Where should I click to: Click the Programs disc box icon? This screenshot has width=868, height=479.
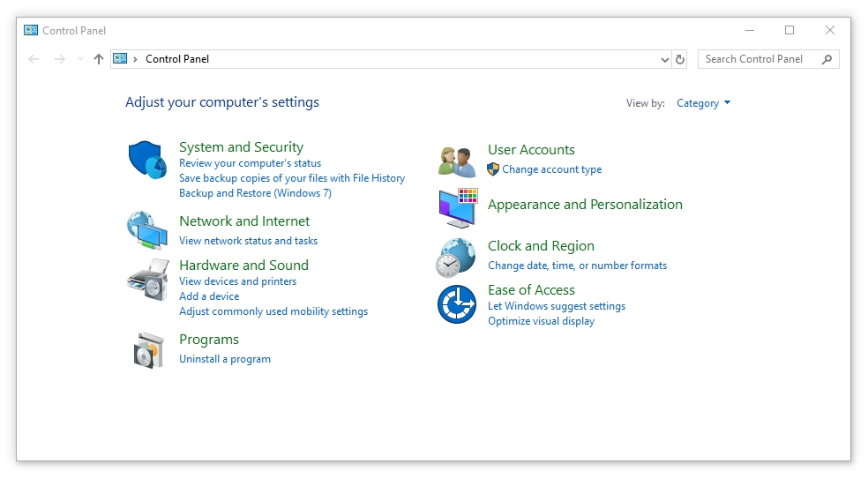pos(149,350)
